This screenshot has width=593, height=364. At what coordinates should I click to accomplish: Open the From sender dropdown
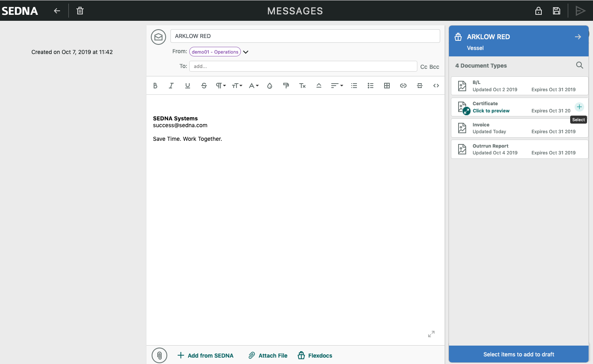pyautogui.click(x=246, y=52)
